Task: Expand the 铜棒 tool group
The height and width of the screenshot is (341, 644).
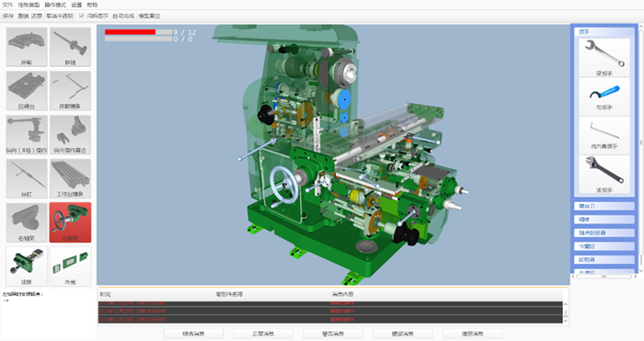Action: tap(604, 220)
